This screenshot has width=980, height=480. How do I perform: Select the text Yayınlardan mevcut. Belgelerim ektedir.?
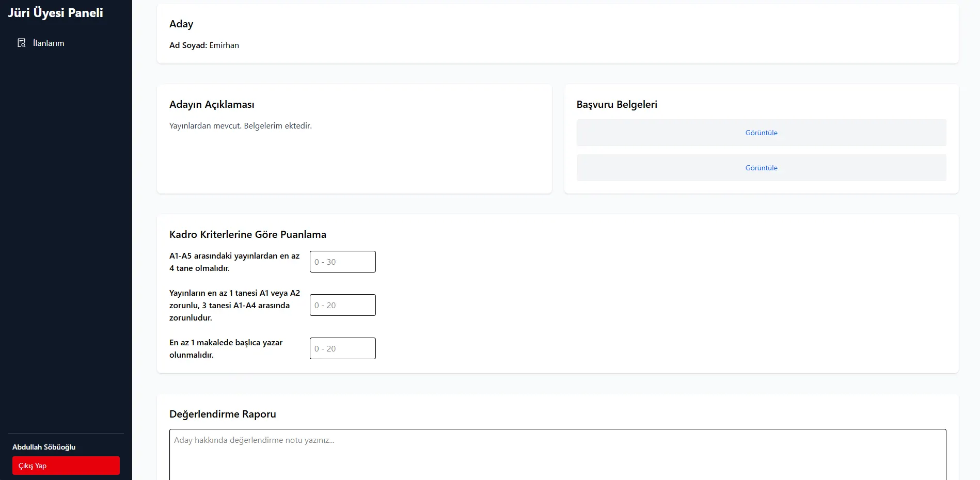(x=241, y=125)
